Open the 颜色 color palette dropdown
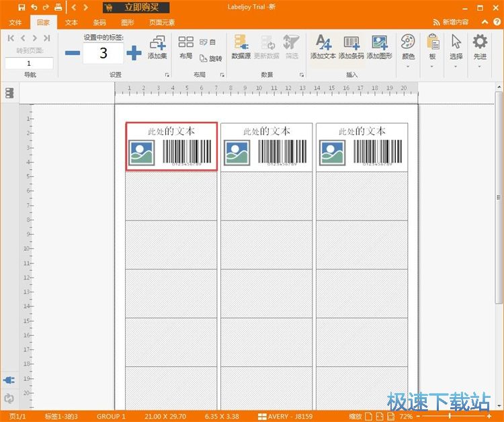 click(x=408, y=52)
